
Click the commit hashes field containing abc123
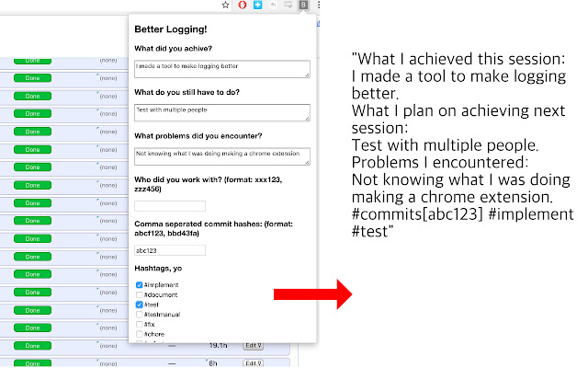tap(170, 249)
